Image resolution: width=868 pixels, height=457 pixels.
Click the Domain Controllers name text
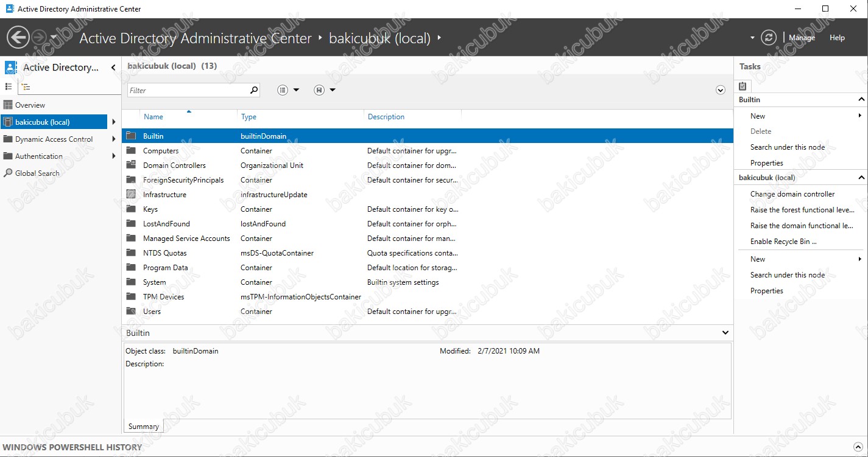(x=174, y=166)
